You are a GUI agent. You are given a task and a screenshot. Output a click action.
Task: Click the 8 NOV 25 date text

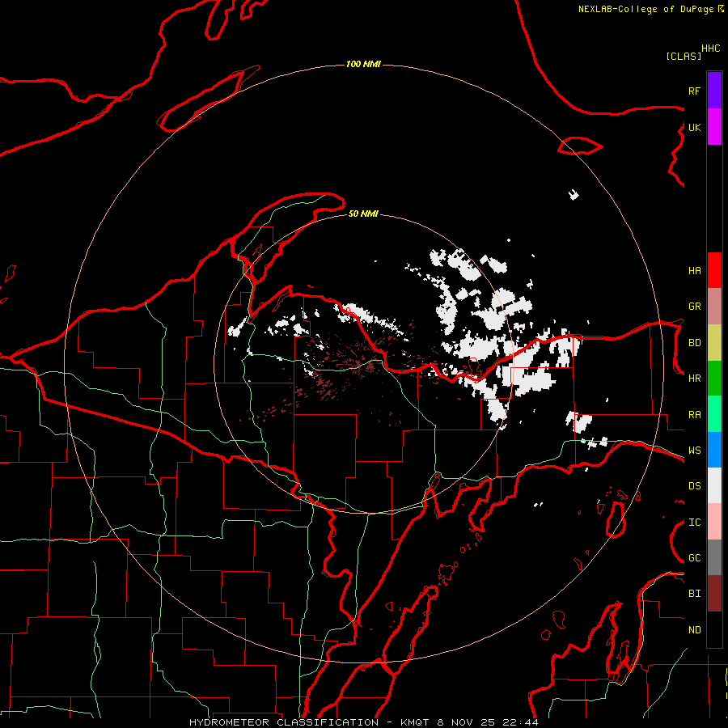[467, 722]
